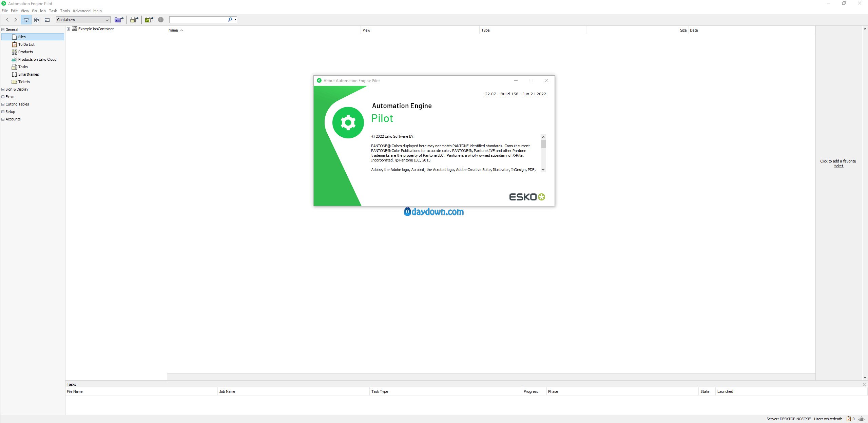Click the About dialog scroll down arrow
868x423 pixels.
click(543, 170)
